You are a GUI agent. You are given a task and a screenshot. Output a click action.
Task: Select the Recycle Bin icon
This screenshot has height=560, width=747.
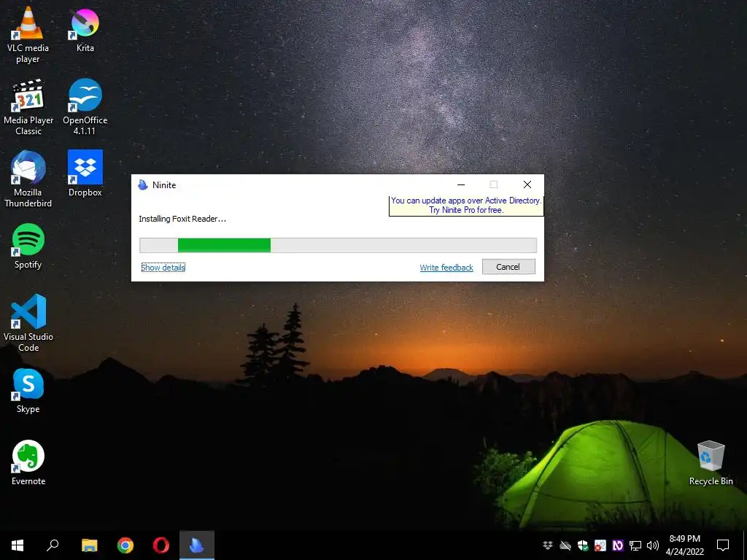[711, 462]
